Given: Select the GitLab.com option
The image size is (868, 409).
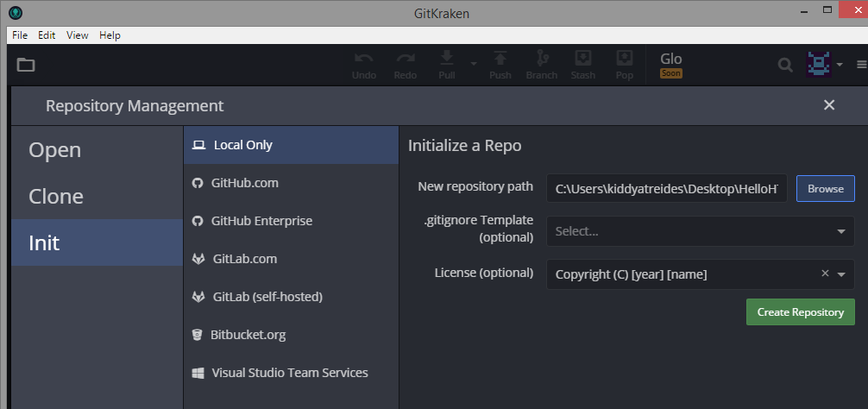Looking at the screenshot, I should click(x=291, y=259).
